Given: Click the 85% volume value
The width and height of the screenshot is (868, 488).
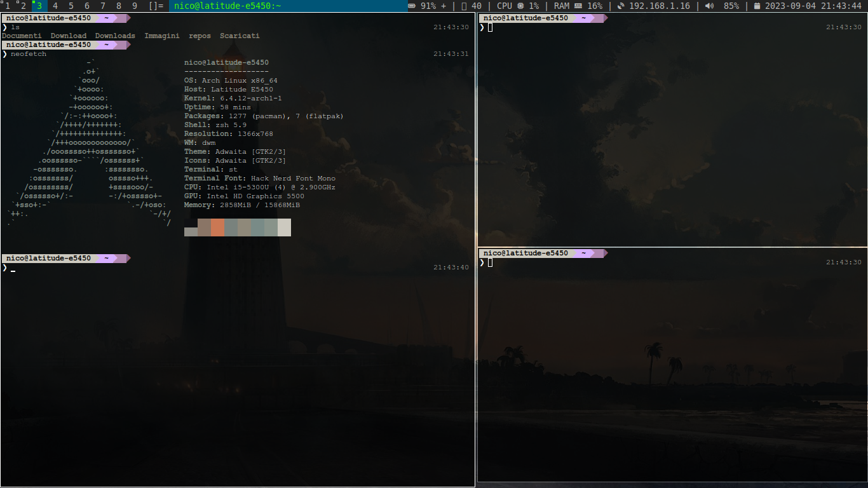Looking at the screenshot, I should [x=731, y=6].
